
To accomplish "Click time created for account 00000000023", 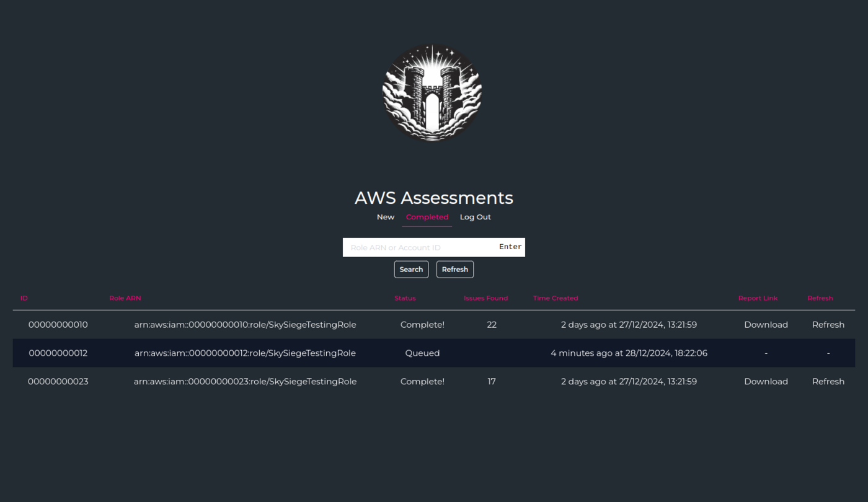I will (x=629, y=382).
